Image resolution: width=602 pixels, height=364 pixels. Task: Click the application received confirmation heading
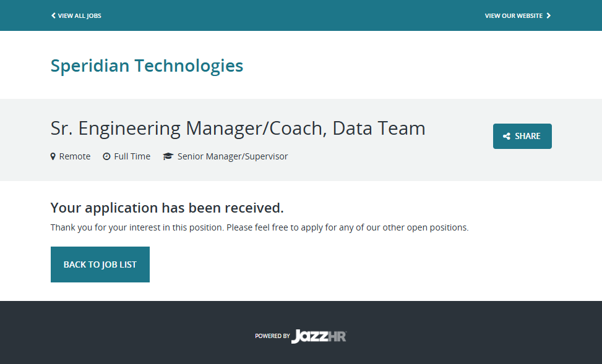167,208
